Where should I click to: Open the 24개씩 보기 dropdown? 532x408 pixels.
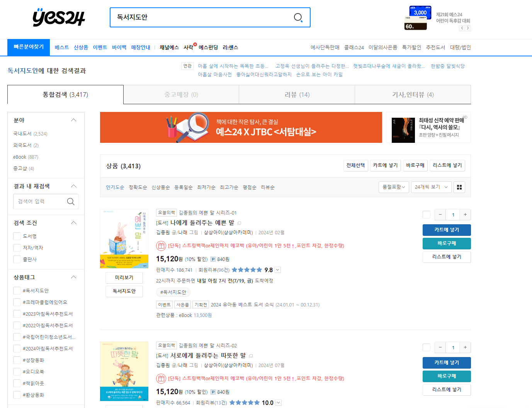pos(431,187)
